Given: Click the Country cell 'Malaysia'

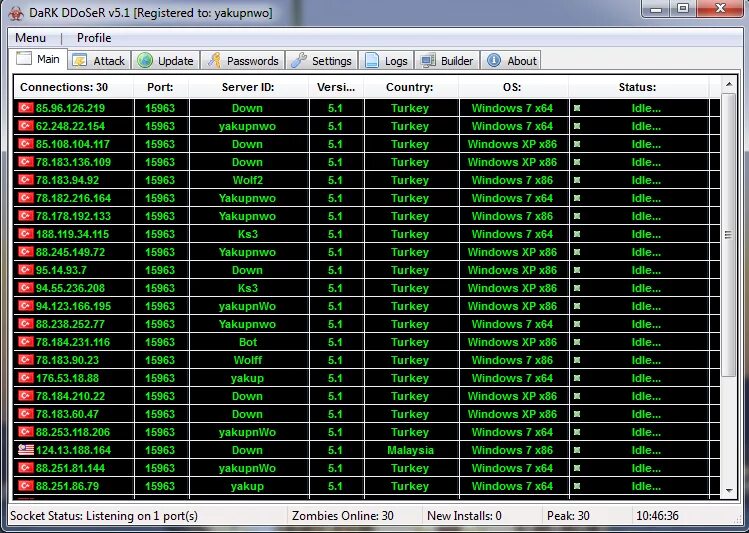Looking at the screenshot, I should tap(410, 450).
